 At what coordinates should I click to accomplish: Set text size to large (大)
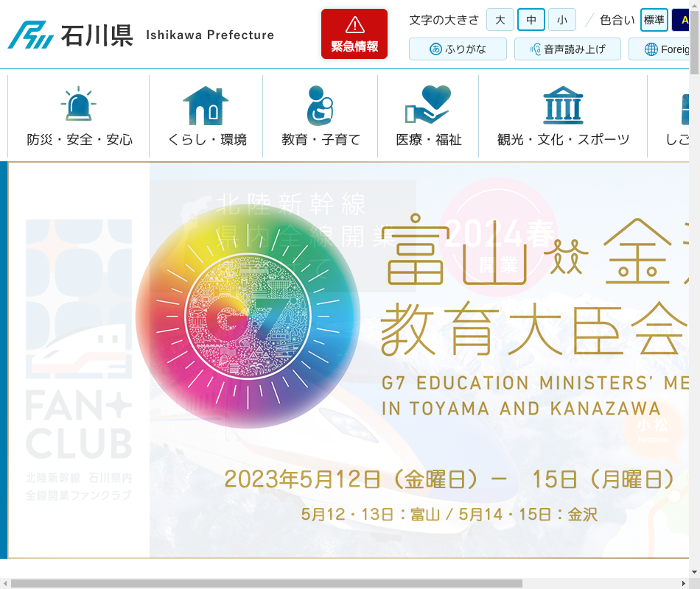point(500,20)
